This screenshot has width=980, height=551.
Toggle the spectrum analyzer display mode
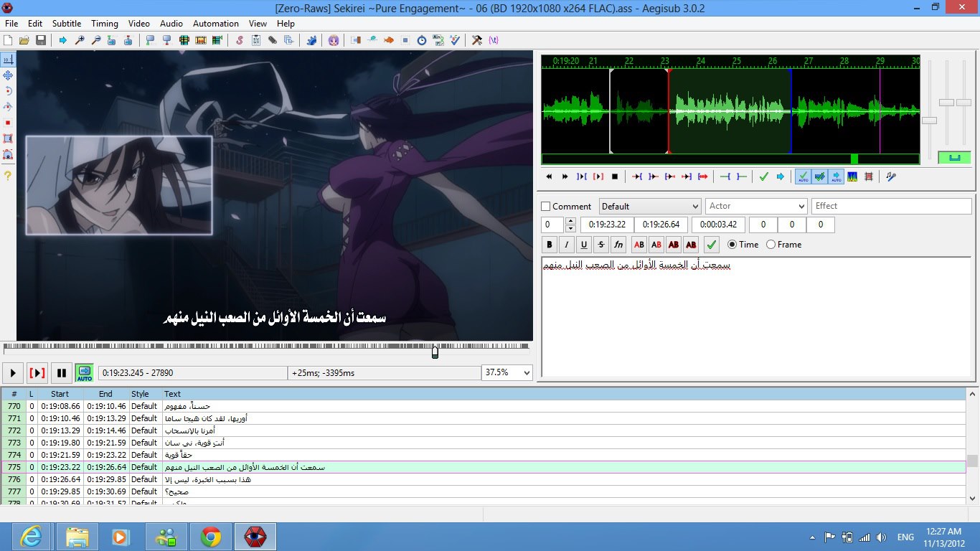pyautogui.click(x=852, y=176)
